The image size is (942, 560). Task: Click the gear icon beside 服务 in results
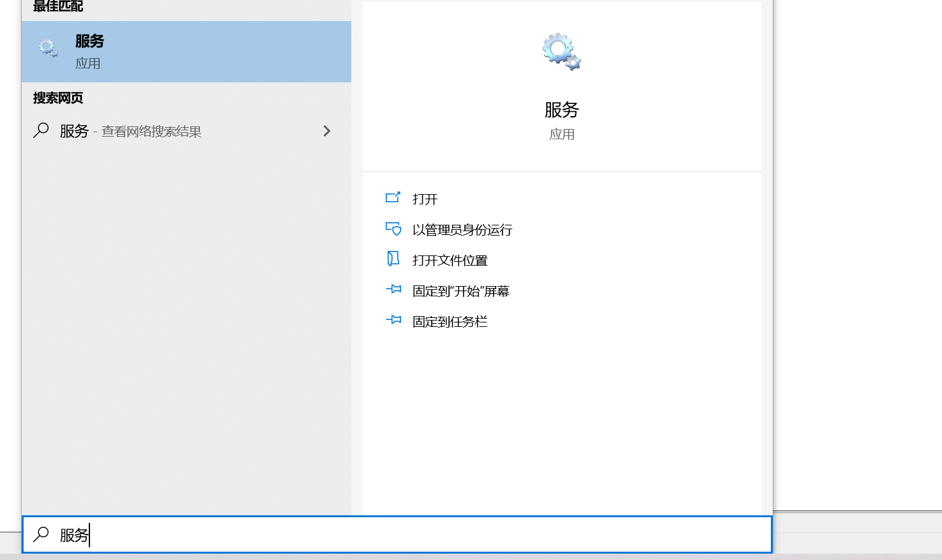pyautogui.click(x=49, y=49)
